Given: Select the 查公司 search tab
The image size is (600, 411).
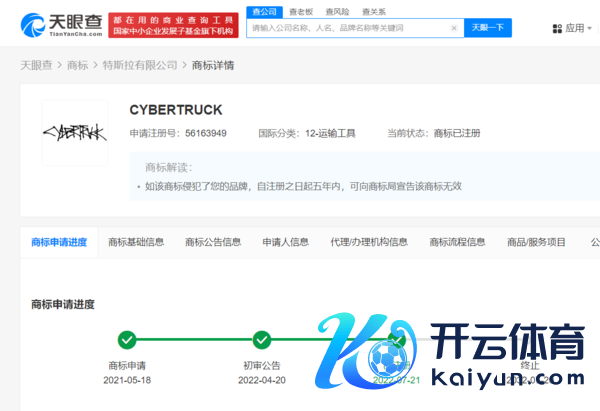Looking at the screenshot, I should pos(266,10).
